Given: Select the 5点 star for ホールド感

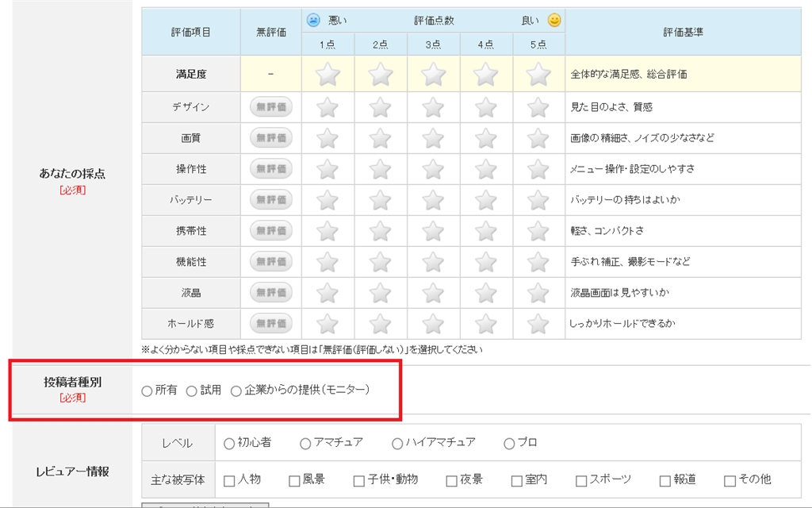Looking at the screenshot, I should [x=538, y=324].
